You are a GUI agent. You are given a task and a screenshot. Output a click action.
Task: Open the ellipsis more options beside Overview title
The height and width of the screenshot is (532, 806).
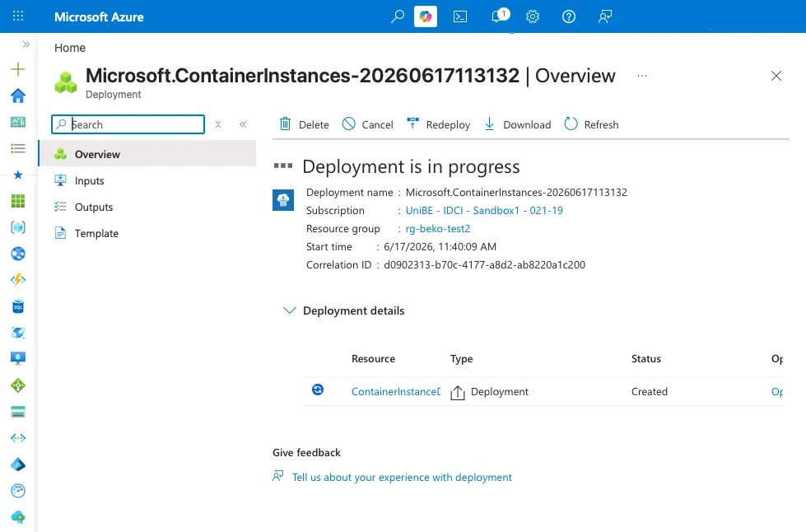(x=642, y=76)
